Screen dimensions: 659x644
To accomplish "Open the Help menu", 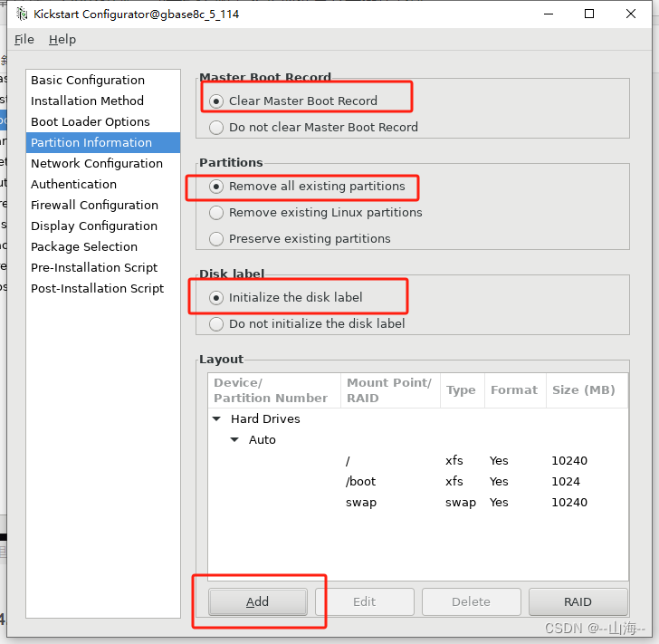I will point(62,40).
